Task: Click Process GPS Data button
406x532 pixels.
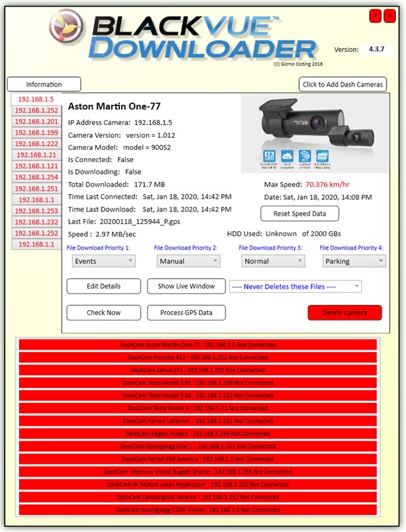Action: (186, 312)
